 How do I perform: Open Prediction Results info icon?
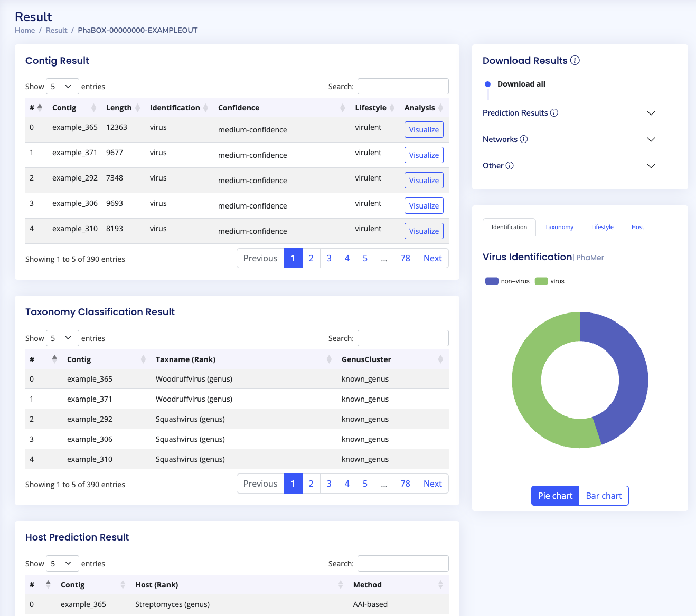tap(554, 112)
